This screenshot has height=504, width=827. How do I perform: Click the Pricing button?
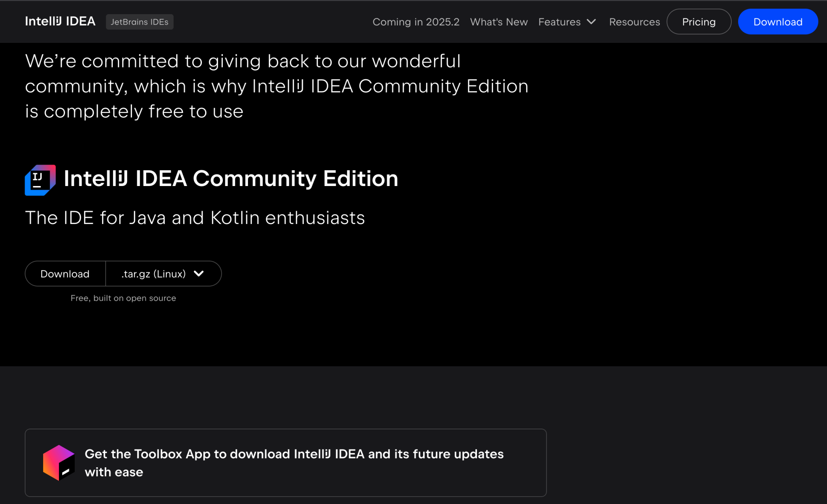[x=699, y=21]
